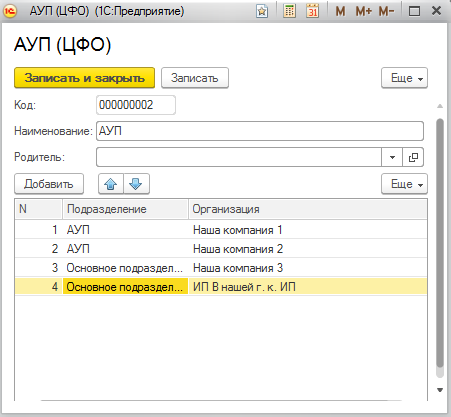Open the 1C logo menu in the title bar
This screenshot has width=451, height=417.
pos(10,11)
